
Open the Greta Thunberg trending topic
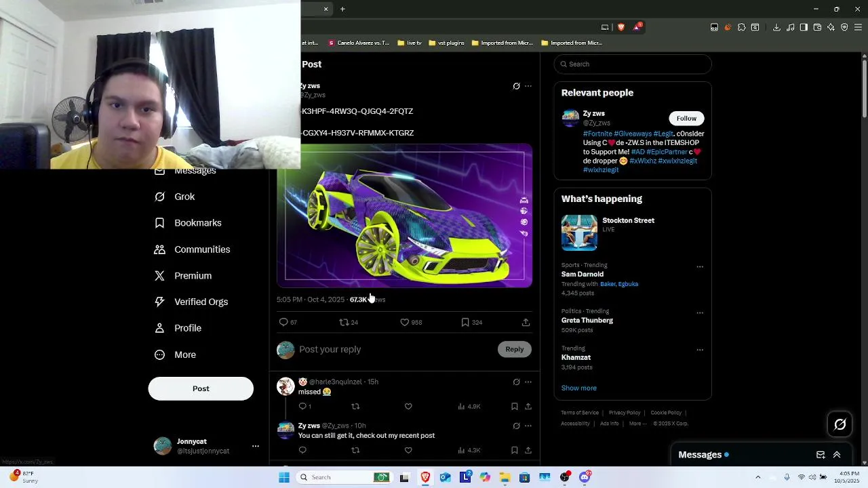pos(587,321)
